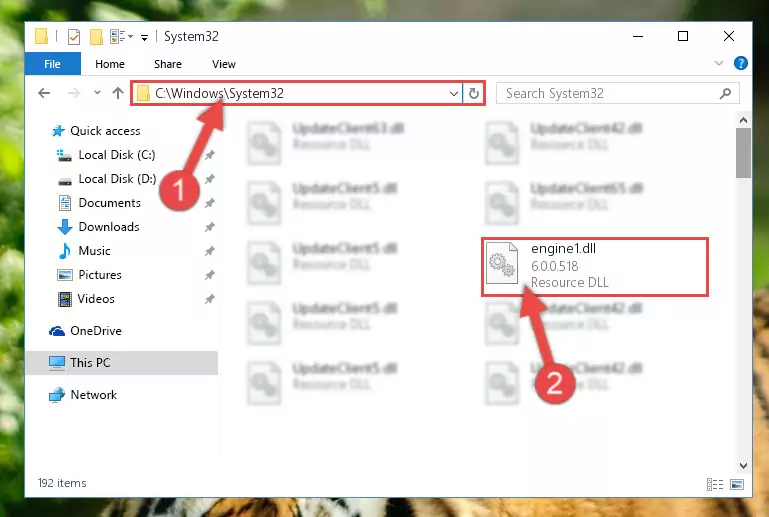Switch to Large icons view in status bar
The height and width of the screenshot is (517, 769).
tap(737, 485)
